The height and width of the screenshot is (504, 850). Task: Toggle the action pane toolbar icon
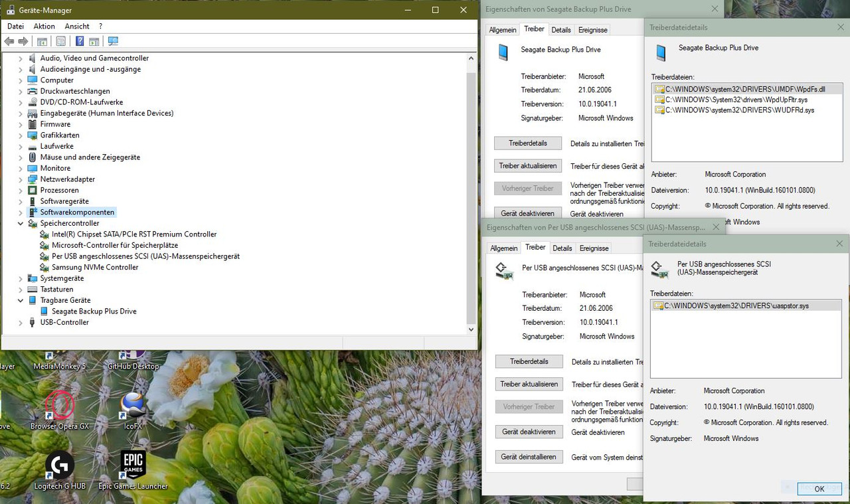[94, 41]
